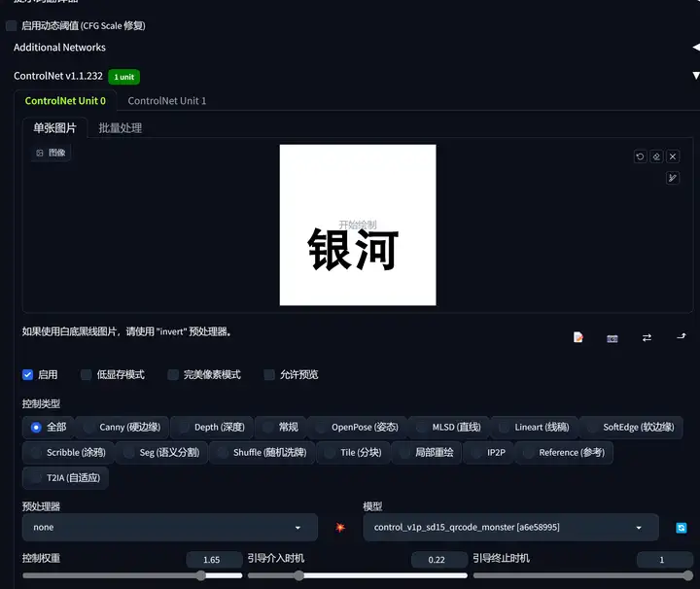700x589 pixels.
Task: Select Seg (语义分割) control type
Action: tap(161, 453)
